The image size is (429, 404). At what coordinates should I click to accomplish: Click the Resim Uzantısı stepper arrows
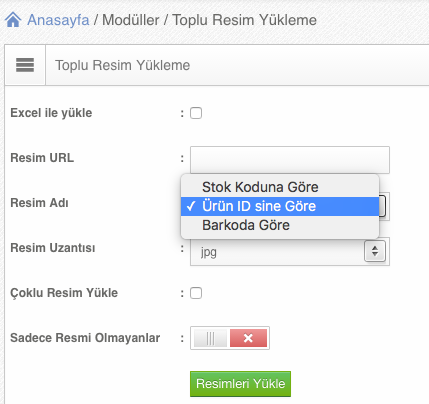click(375, 251)
